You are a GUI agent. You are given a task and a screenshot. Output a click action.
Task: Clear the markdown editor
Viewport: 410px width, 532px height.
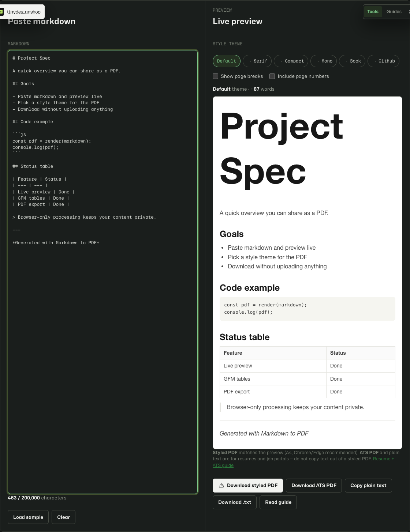coord(63,517)
